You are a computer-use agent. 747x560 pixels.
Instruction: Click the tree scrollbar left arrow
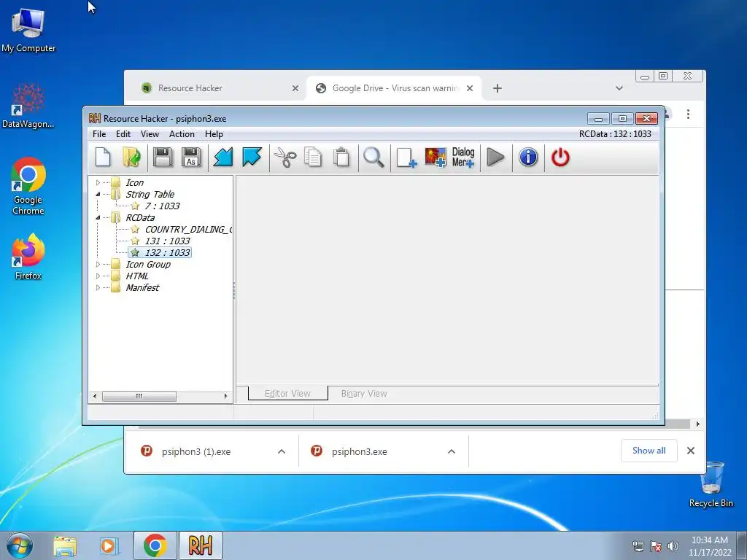95,396
